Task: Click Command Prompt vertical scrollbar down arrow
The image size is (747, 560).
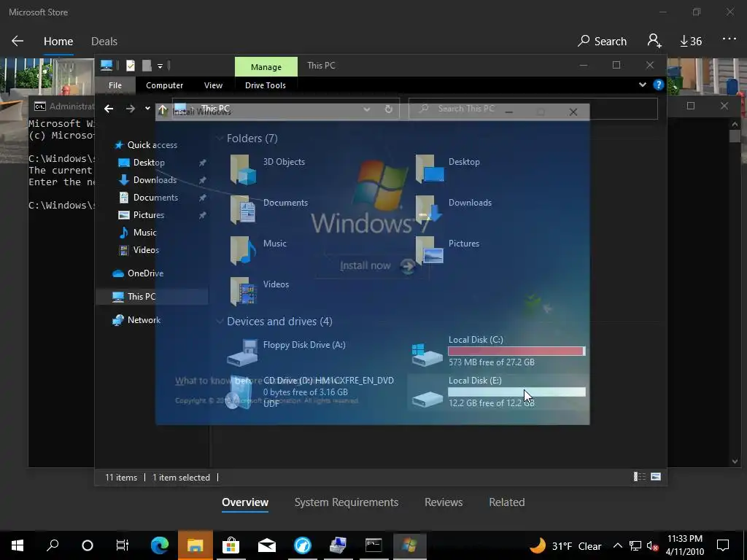Action: [x=735, y=461]
